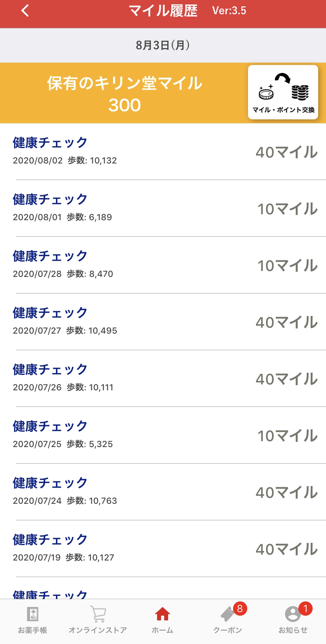Image resolution: width=326 pixels, height=644 pixels.
Task: Tap the 2020/07/26 entry's 40マイル value
Action: pos(287,379)
